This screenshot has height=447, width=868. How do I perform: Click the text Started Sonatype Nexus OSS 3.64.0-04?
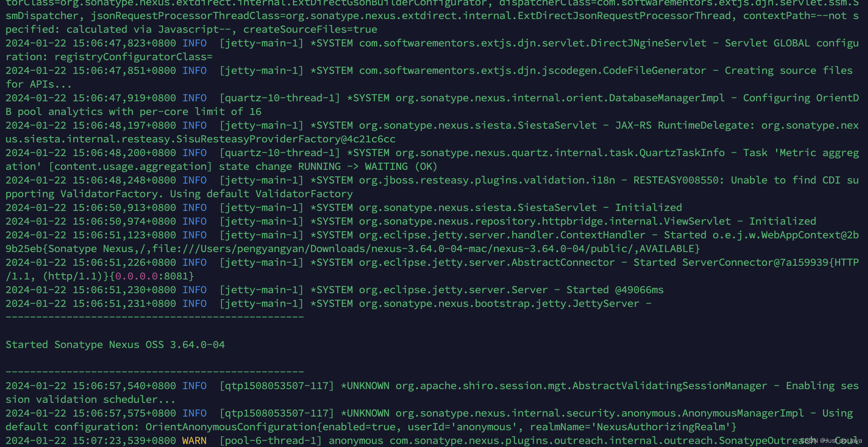coord(114,344)
